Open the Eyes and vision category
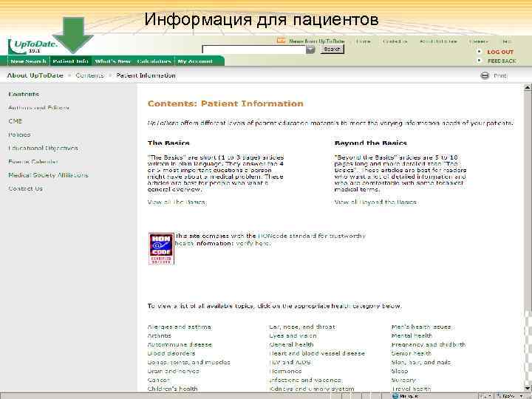Viewport: 532px width, 399px height. point(293,336)
